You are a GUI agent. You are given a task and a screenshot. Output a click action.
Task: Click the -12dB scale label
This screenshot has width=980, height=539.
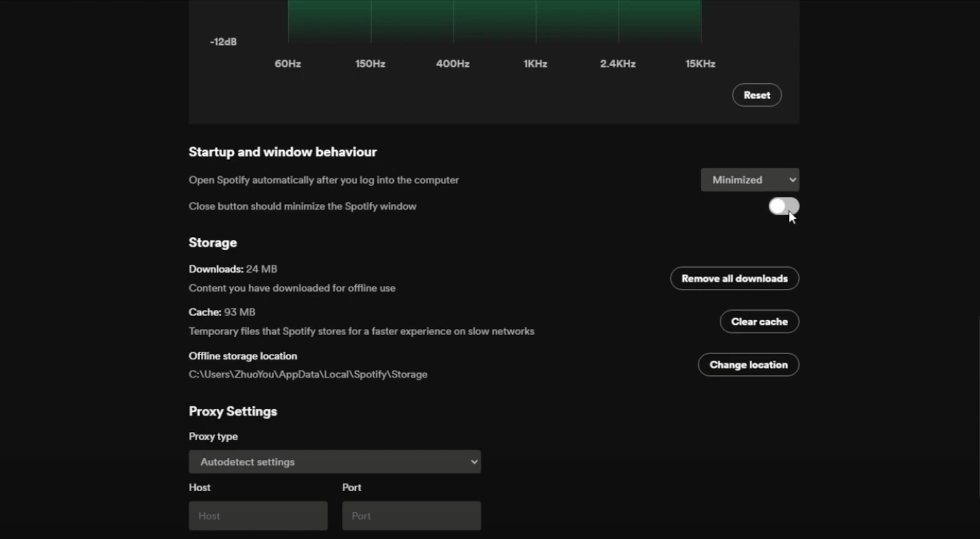click(x=223, y=42)
